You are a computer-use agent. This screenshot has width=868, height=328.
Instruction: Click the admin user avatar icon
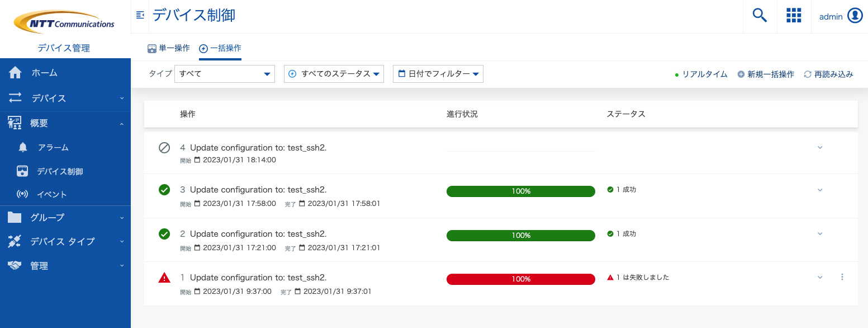pyautogui.click(x=855, y=16)
